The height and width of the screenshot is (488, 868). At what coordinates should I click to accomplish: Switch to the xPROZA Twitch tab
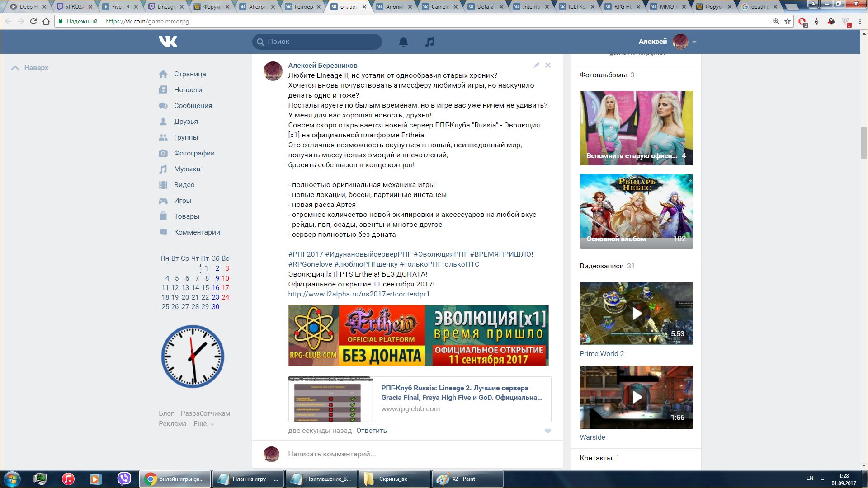75,7
